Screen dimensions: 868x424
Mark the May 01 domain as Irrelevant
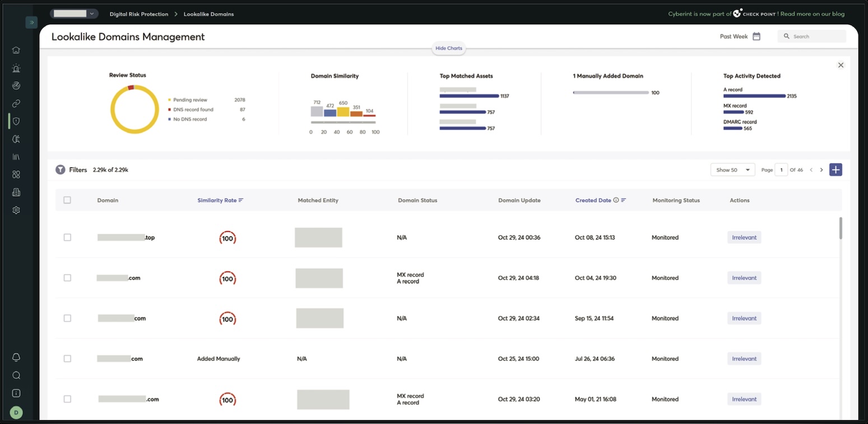coord(744,399)
